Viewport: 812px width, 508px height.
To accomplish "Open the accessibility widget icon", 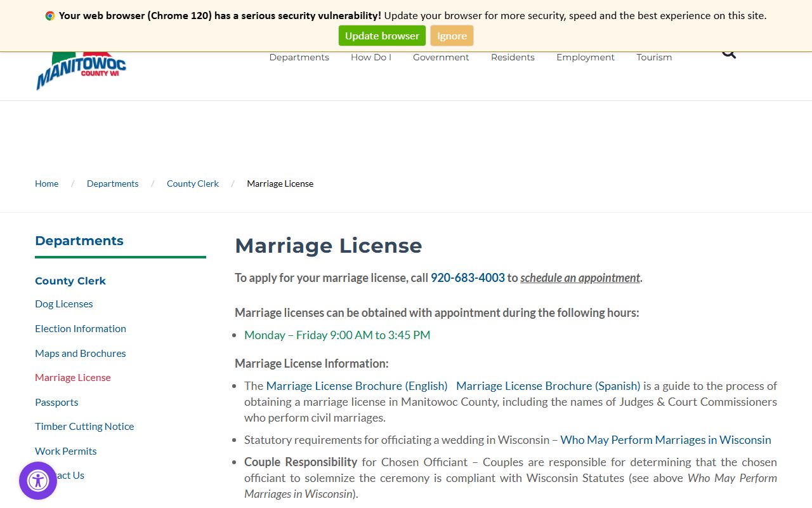I will tap(38, 481).
